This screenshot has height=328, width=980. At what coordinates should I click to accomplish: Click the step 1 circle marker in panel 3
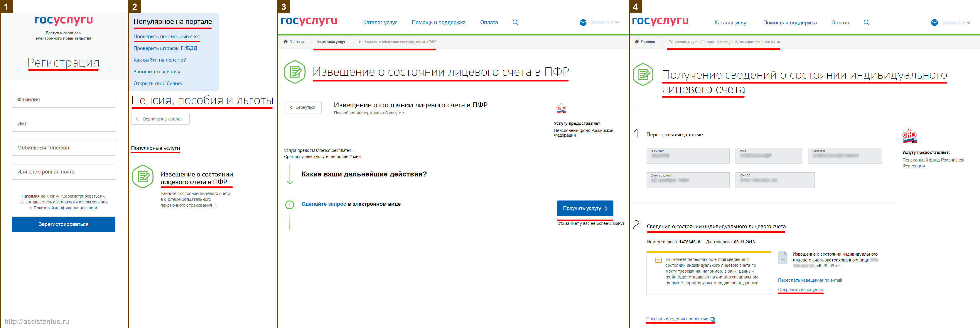(x=289, y=205)
